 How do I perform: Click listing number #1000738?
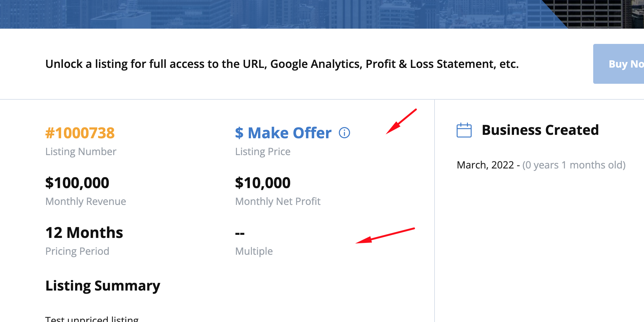tap(80, 133)
